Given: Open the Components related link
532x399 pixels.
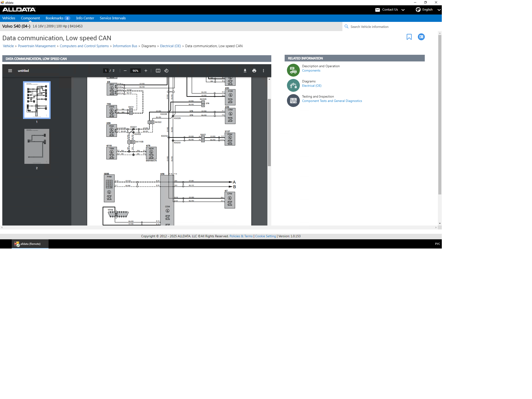Looking at the screenshot, I should click(311, 70).
